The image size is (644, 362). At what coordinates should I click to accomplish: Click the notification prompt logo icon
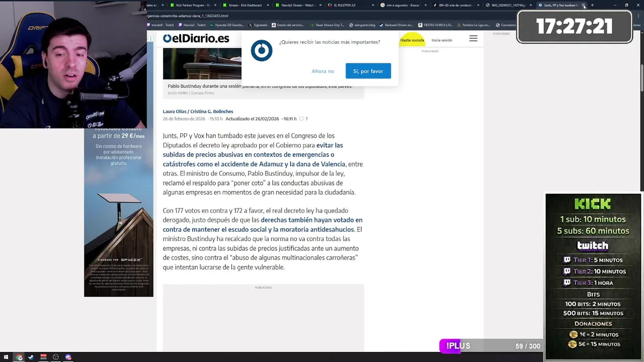click(x=262, y=51)
